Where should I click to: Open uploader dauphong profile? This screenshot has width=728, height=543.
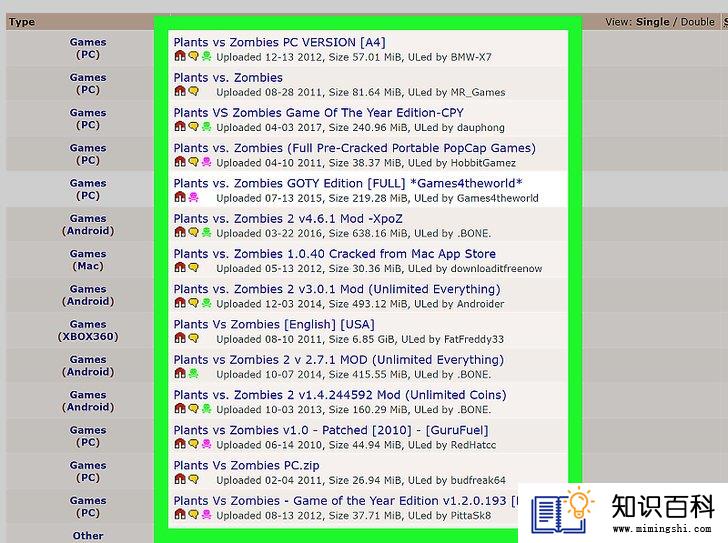pos(481,128)
